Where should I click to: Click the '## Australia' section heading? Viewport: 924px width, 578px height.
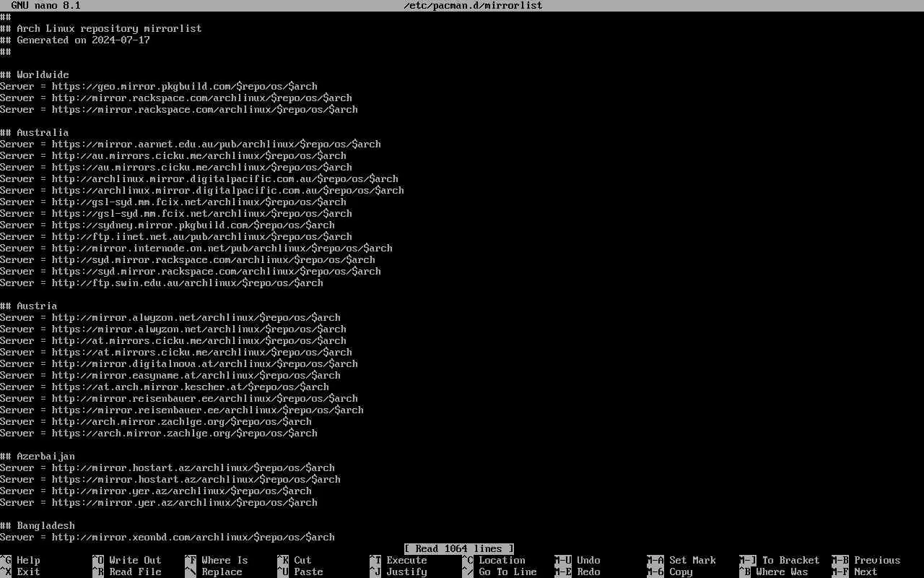[x=35, y=132]
